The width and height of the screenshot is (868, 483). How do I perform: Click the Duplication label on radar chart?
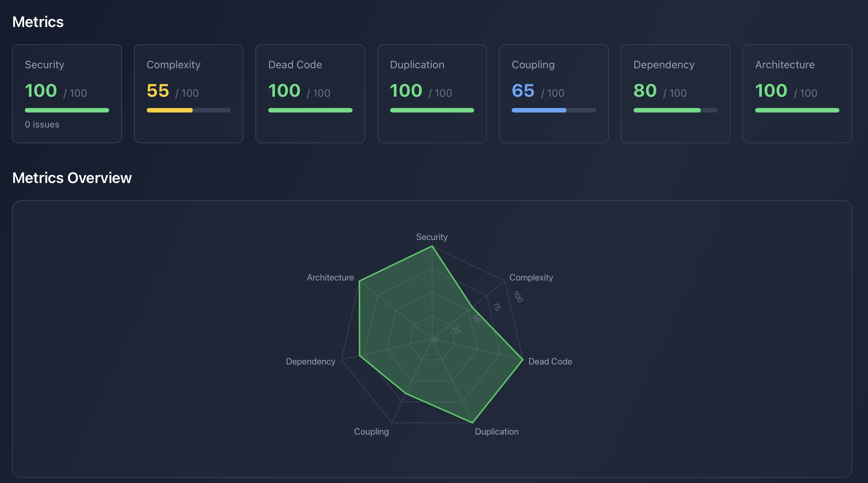coord(497,432)
